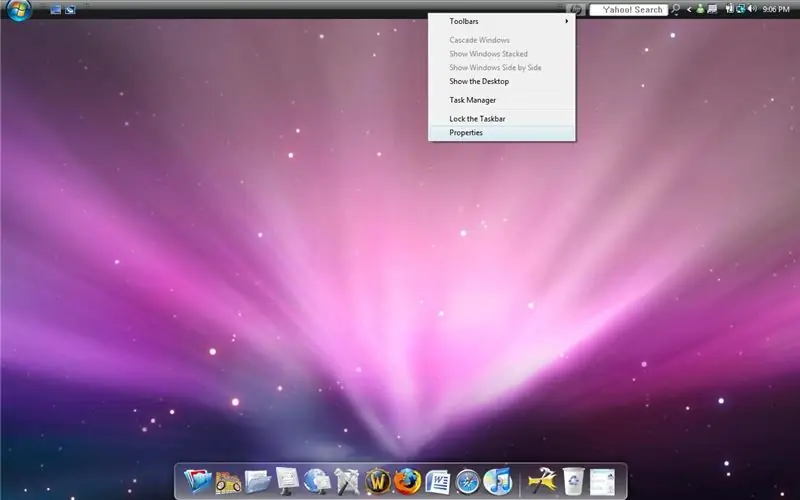The height and width of the screenshot is (500, 800).
Task: Expand the Toolbars submenu arrow
Action: 566,21
